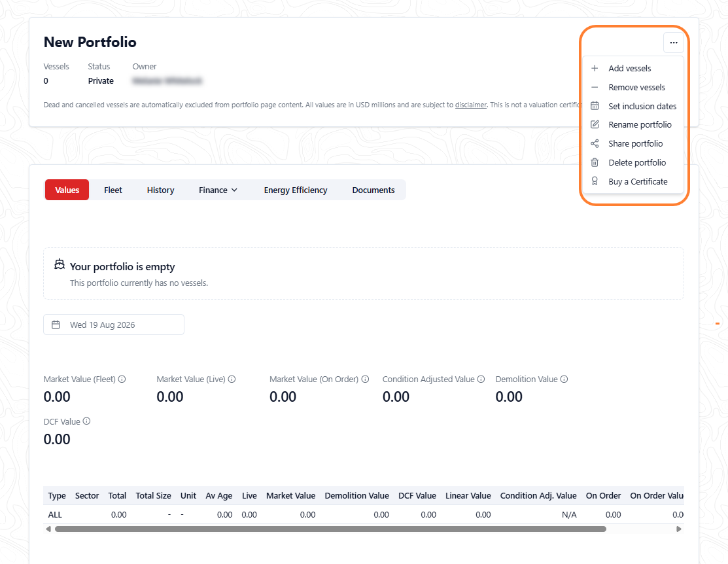Open the three-dot portfolio options menu

pyautogui.click(x=673, y=43)
